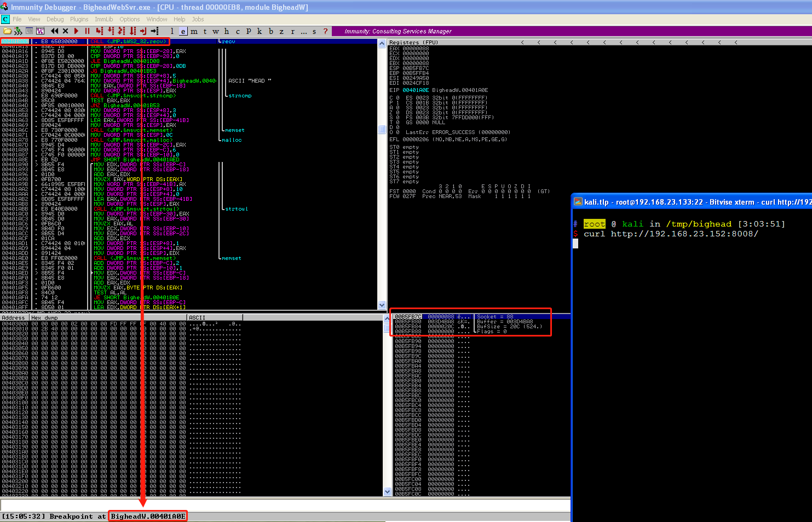Click the Hex dump column header
Screen dimensions: 812x522
(x=44, y=317)
